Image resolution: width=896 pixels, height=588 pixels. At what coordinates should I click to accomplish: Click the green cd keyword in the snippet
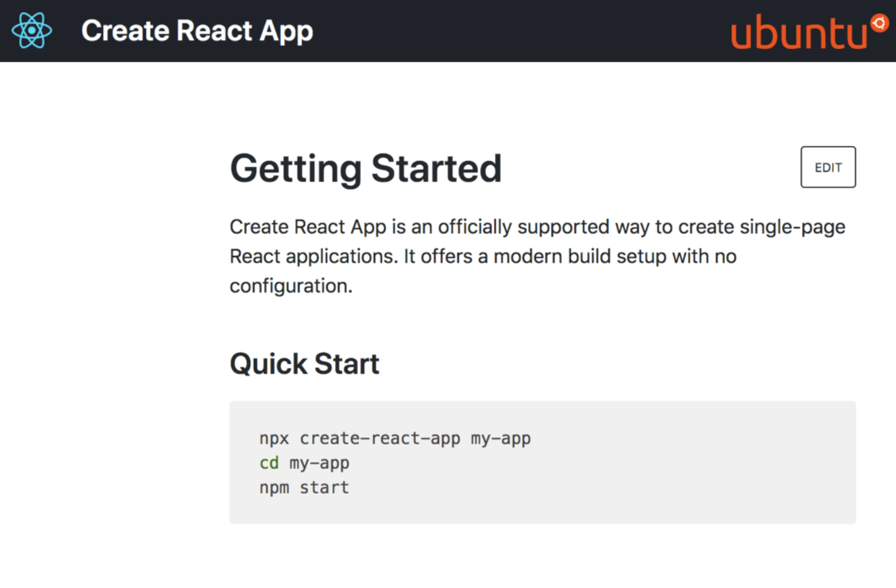(269, 463)
